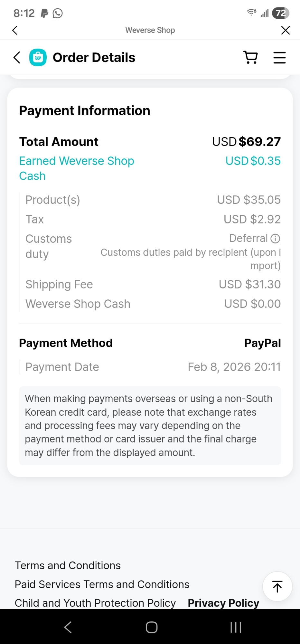The height and width of the screenshot is (644, 300).
Task: Open the shopping cart
Action: (250, 58)
